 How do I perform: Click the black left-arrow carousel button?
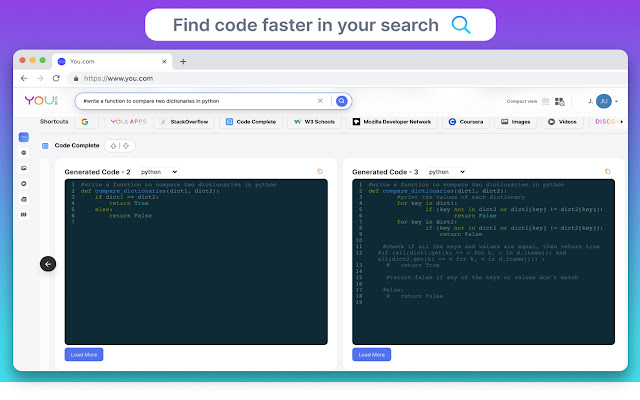coord(48,264)
